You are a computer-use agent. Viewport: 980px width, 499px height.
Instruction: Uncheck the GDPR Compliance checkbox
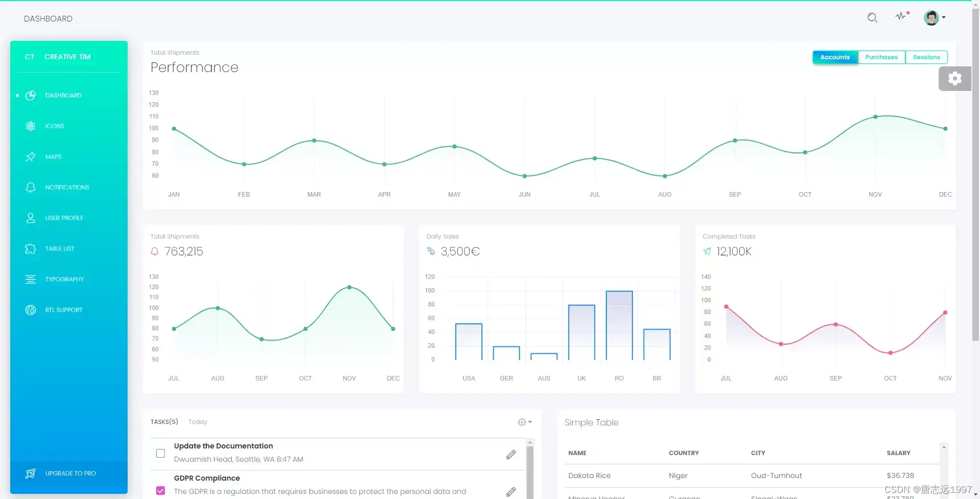pos(161,491)
